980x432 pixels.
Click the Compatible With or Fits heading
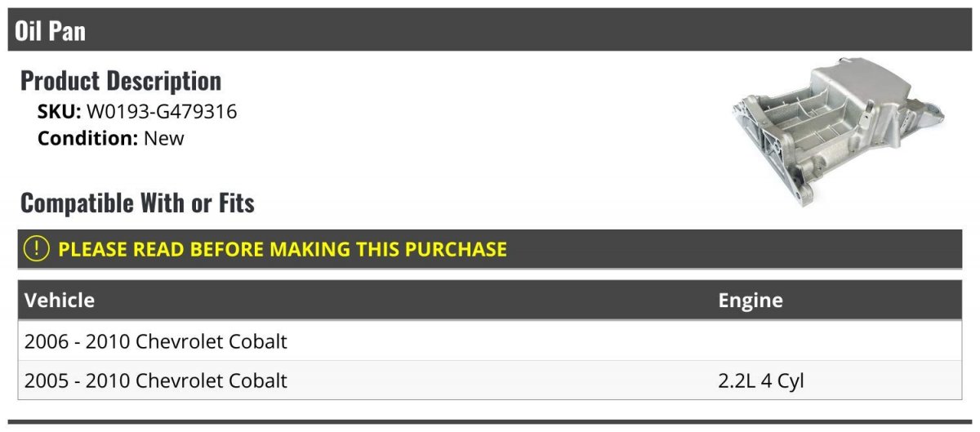(x=137, y=203)
